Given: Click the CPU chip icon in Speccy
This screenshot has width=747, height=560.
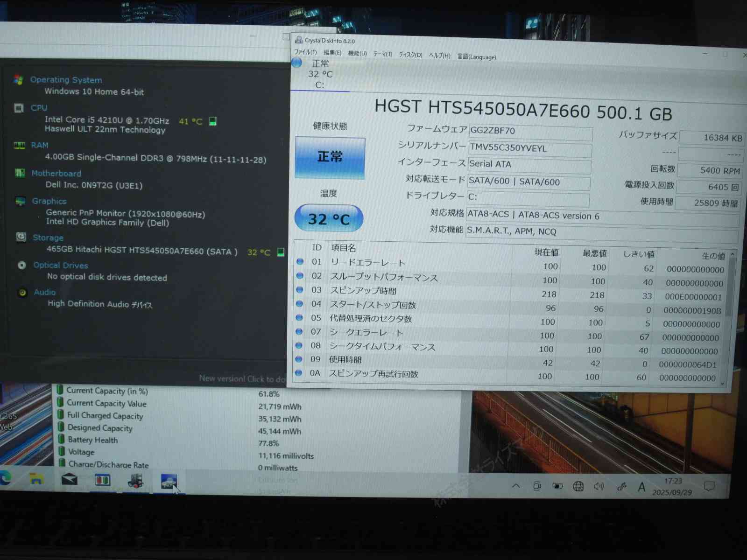Looking at the screenshot, I should 19,108.
